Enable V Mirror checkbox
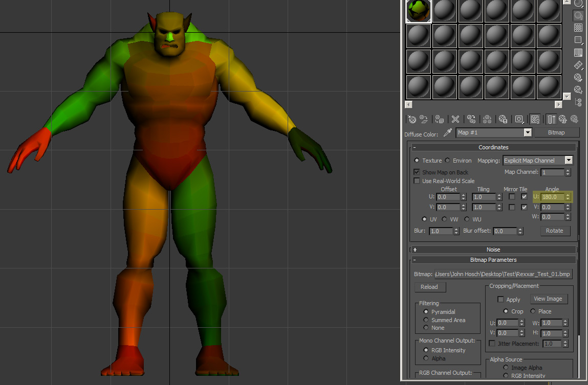Screen dimensions: 588x385 512,207
